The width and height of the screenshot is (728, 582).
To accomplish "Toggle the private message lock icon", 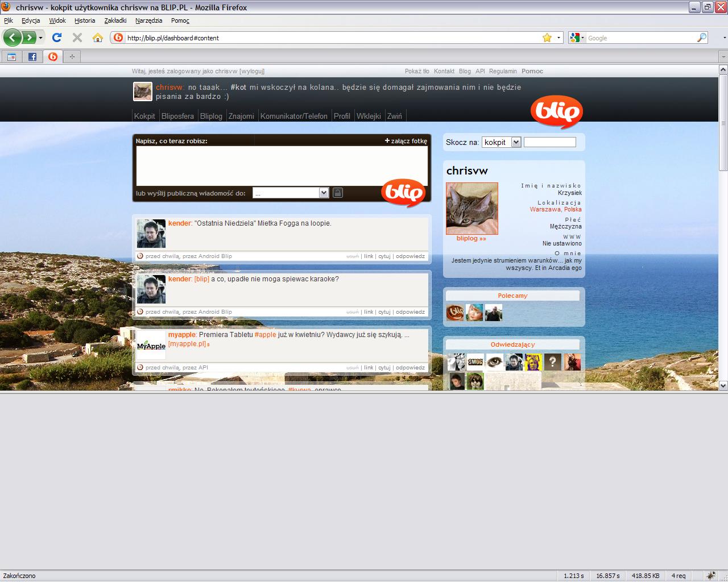I will point(337,193).
